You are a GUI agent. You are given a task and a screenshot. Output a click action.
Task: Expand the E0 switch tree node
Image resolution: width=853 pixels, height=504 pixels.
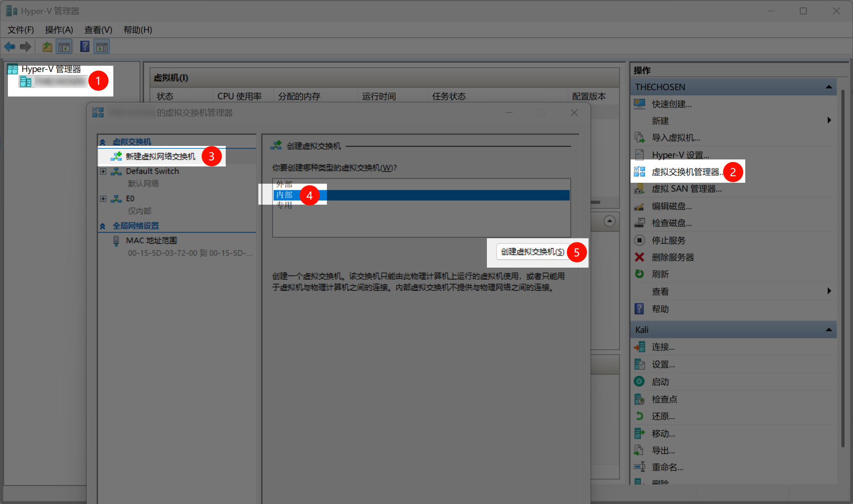pos(103,199)
